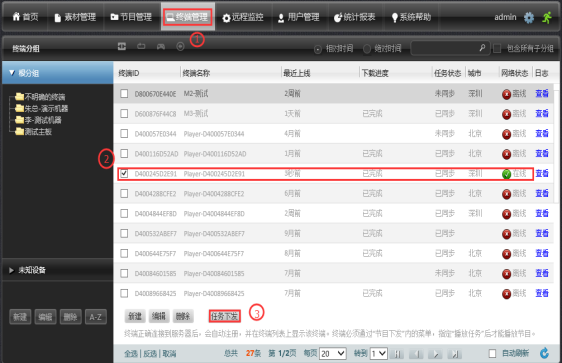Click the gamepad icon in terminal toolbar
Screen dimensions: 562x363
[x=161, y=47]
